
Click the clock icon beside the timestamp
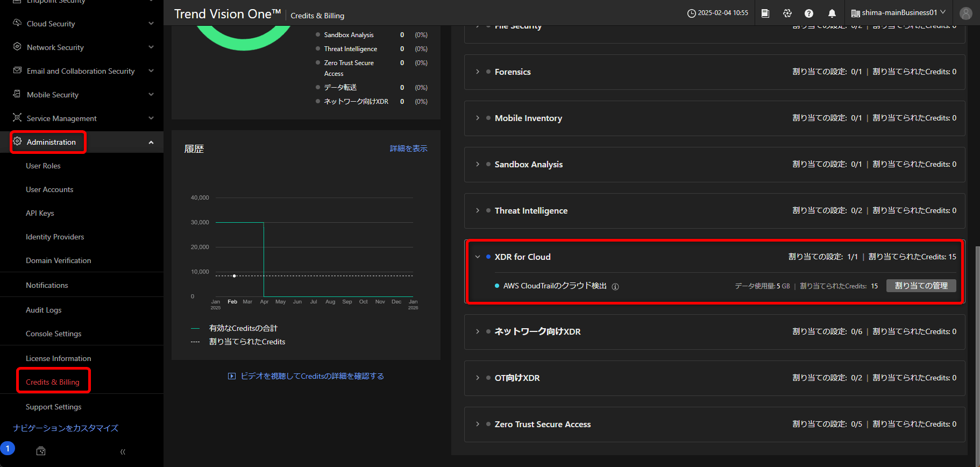coord(692,13)
